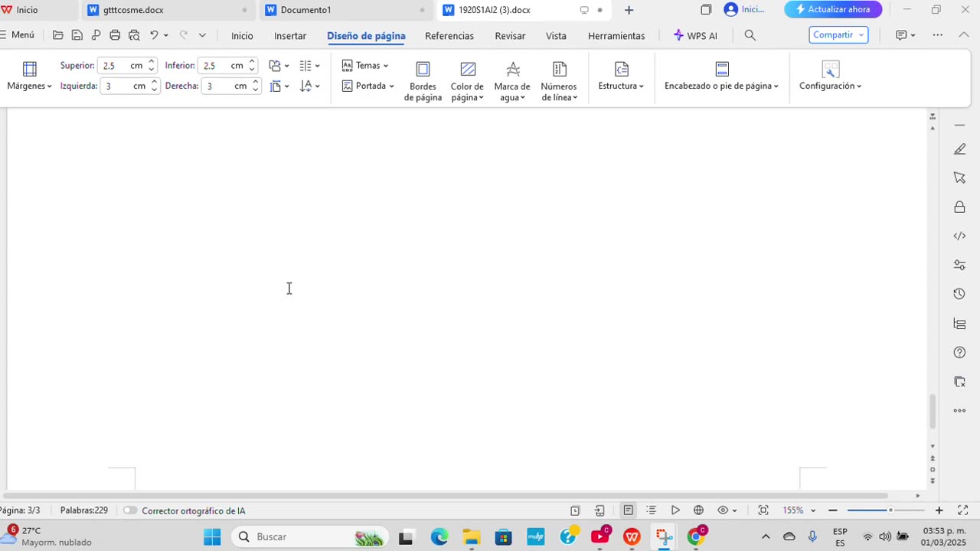The image size is (980, 551).
Task: Click the search magnifier in the menu bar
Action: 750,35
